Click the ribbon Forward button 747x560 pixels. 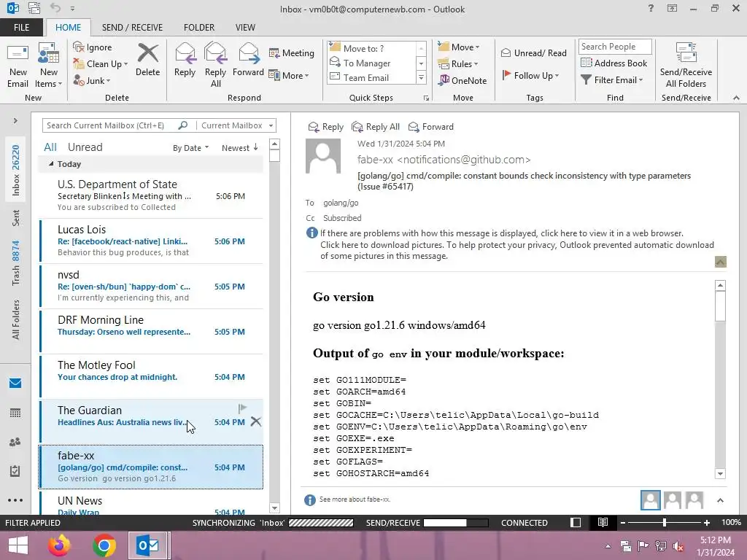click(248, 60)
